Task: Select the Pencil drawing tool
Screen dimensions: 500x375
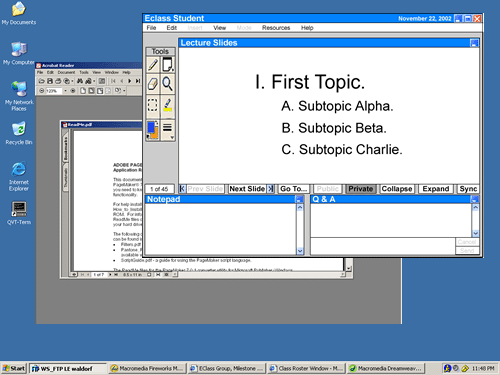Action: 153,65
